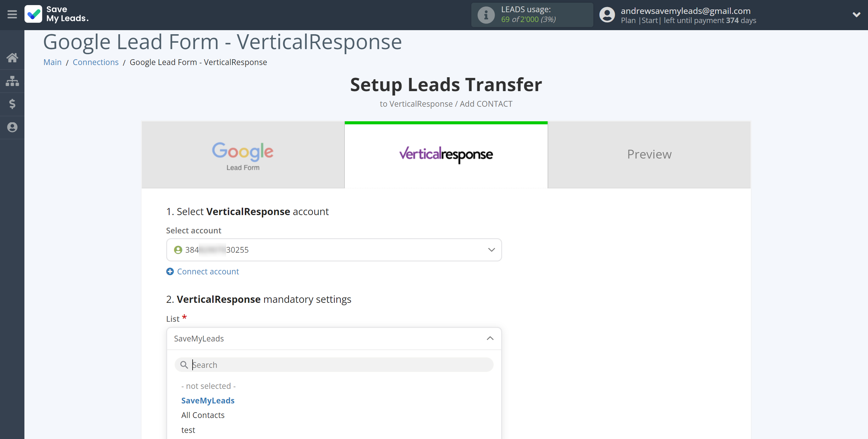Open the hamburger menu icon
868x439 pixels.
(12, 15)
